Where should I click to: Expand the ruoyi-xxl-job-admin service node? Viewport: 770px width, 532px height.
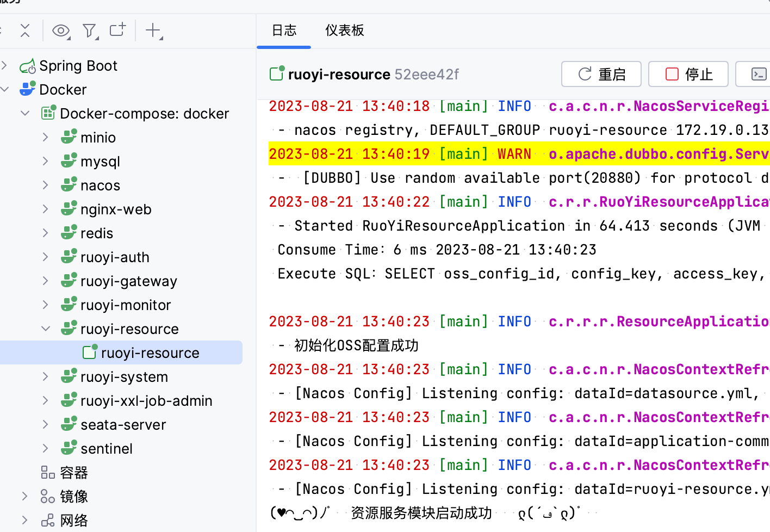46,400
